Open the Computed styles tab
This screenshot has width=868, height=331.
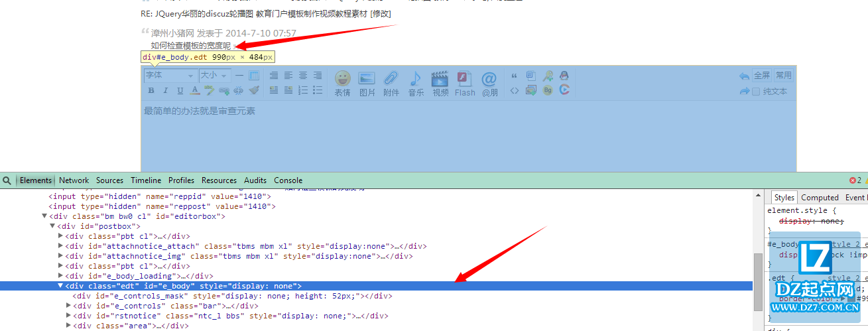(x=820, y=198)
